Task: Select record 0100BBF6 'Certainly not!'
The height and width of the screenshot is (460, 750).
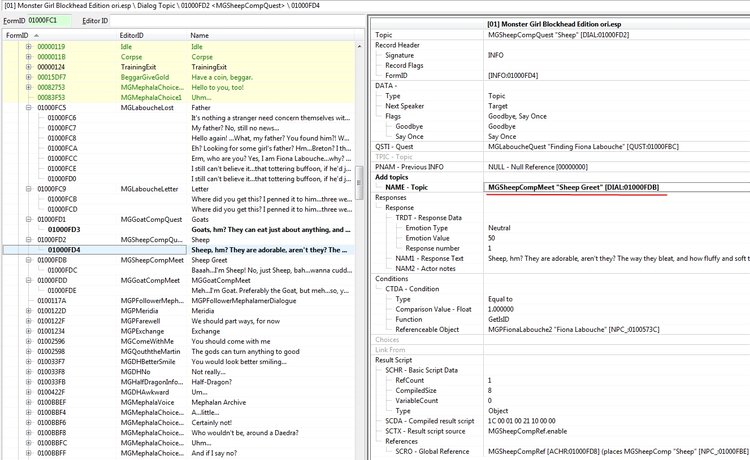Action: [x=179, y=423]
